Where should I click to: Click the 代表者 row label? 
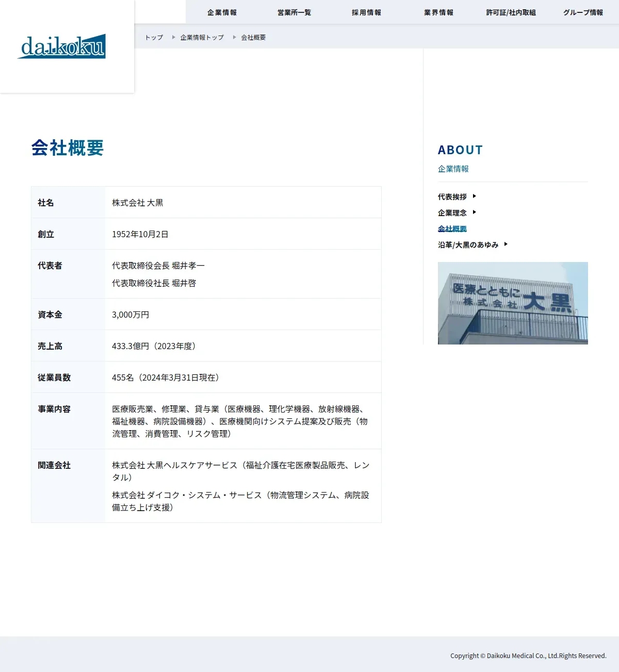click(50, 266)
